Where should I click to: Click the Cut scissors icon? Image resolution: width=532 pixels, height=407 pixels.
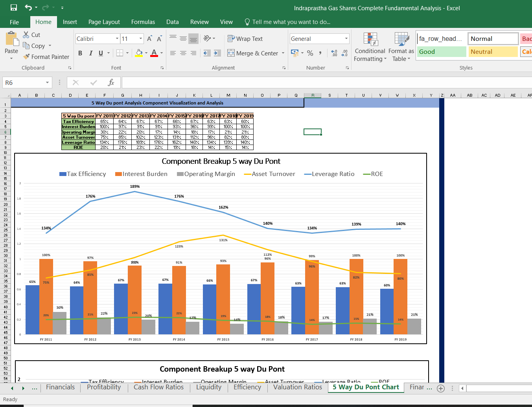[26, 35]
